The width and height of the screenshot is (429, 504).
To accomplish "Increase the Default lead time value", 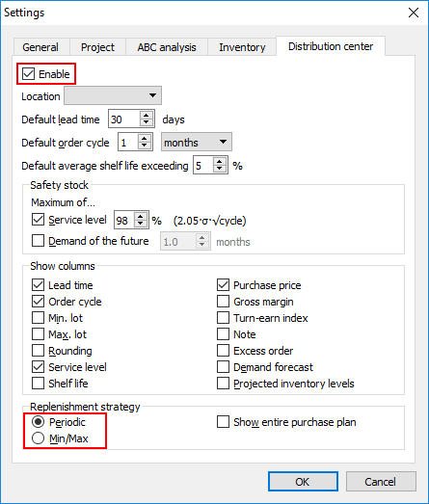I will pyautogui.click(x=147, y=116).
